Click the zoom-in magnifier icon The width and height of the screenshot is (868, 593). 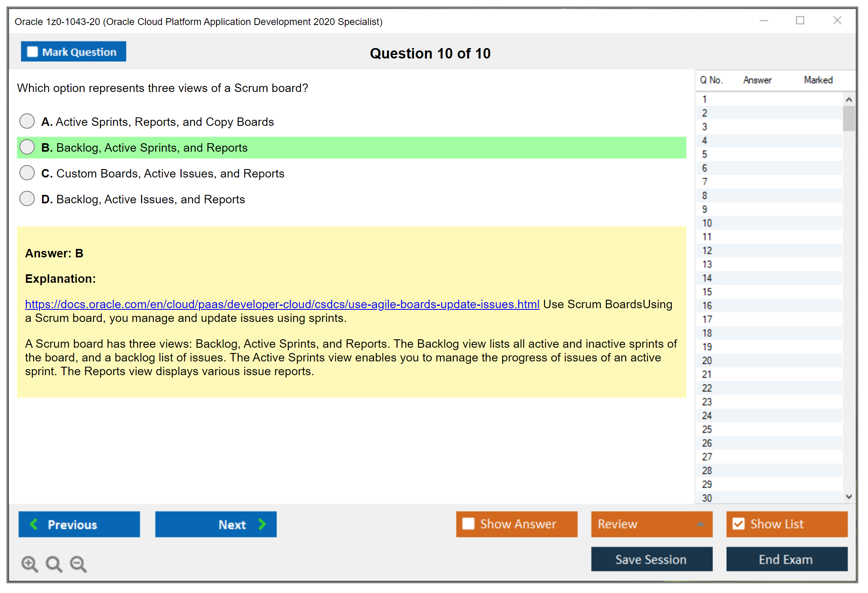pos(29,564)
